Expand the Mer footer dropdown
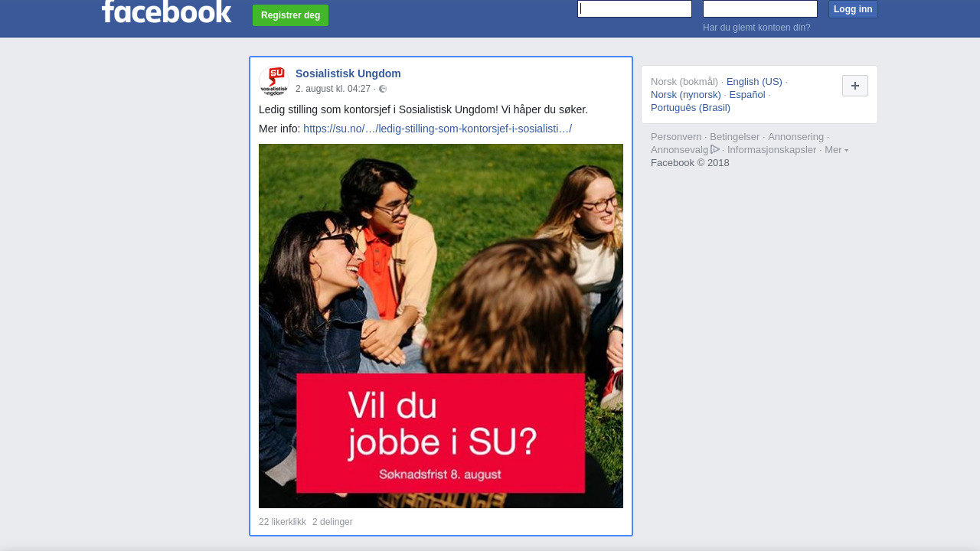 836,150
